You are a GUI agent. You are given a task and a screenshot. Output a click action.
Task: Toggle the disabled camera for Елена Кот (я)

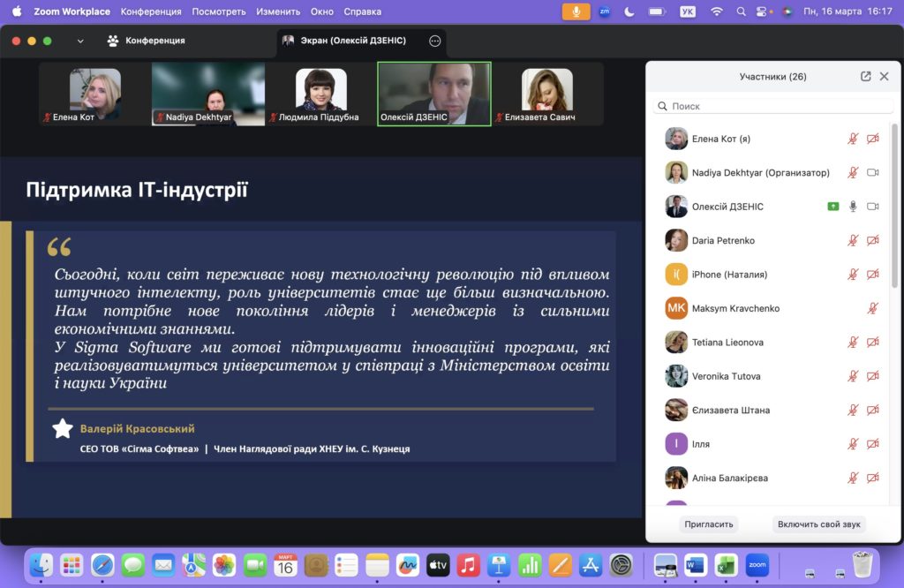pyautogui.click(x=872, y=139)
